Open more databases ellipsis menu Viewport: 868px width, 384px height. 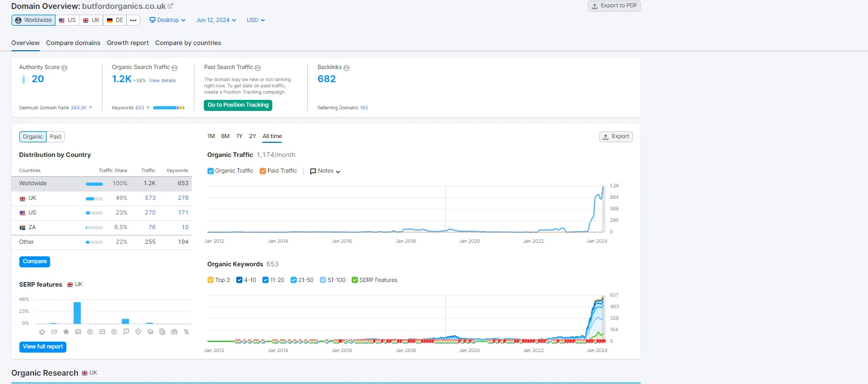pyautogui.click(x=133, y=20)
